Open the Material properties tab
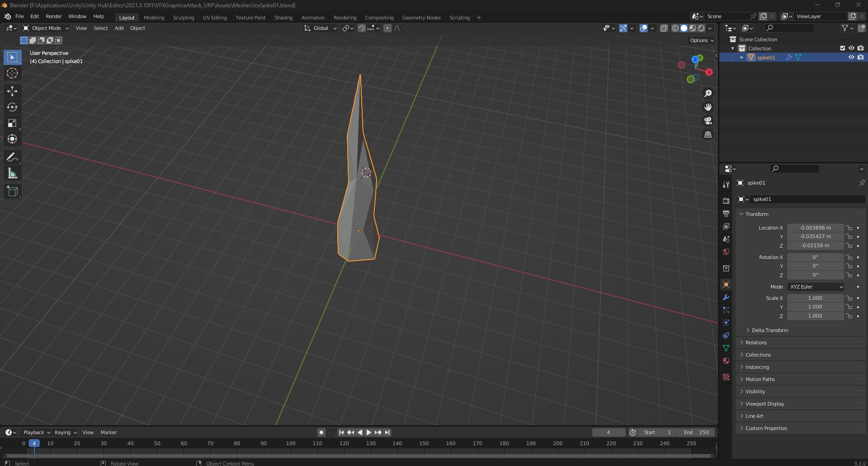 (726, 361)
